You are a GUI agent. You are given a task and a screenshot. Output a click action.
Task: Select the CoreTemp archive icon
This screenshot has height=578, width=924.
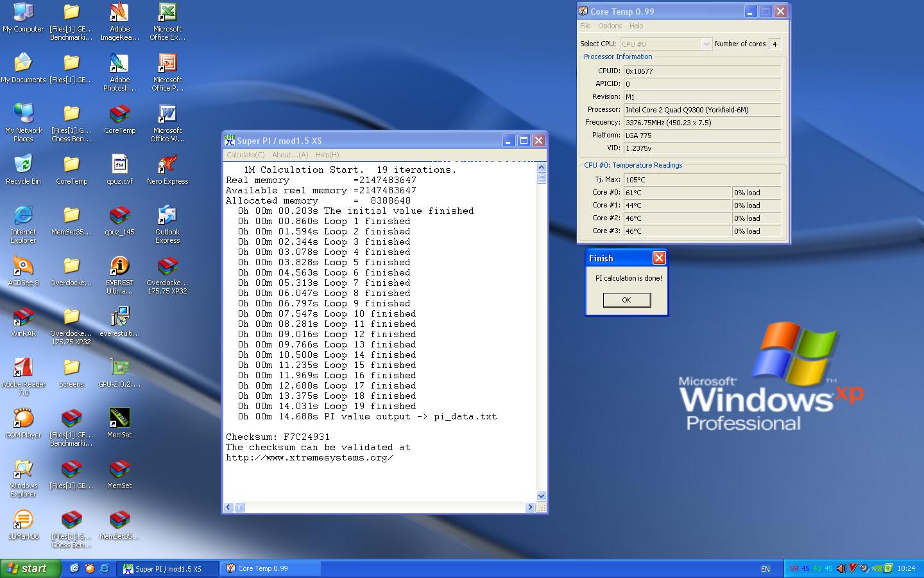tap(119, 119)
